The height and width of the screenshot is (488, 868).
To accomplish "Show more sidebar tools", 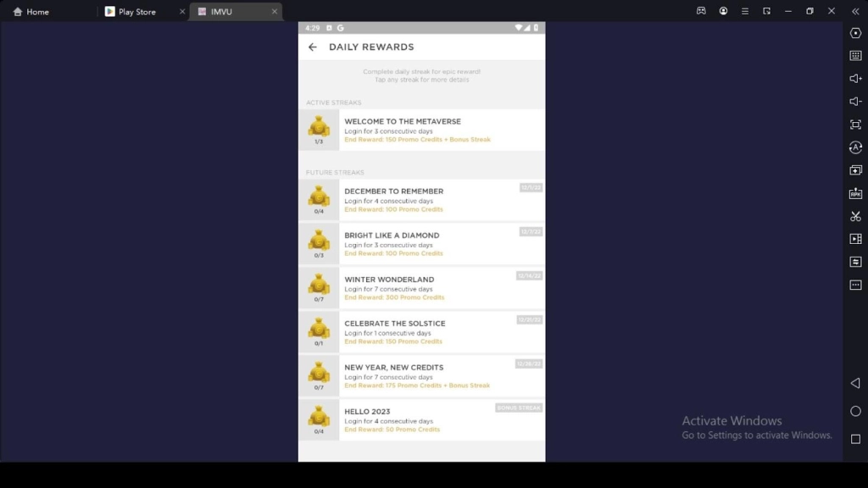I will pos(855,285).
